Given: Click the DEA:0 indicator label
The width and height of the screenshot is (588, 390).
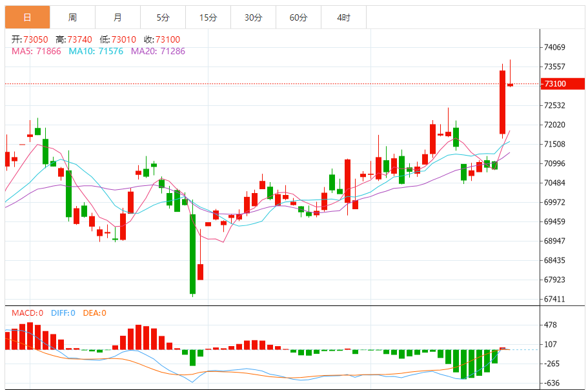Looking at the screenshot, I should [94, 313].
